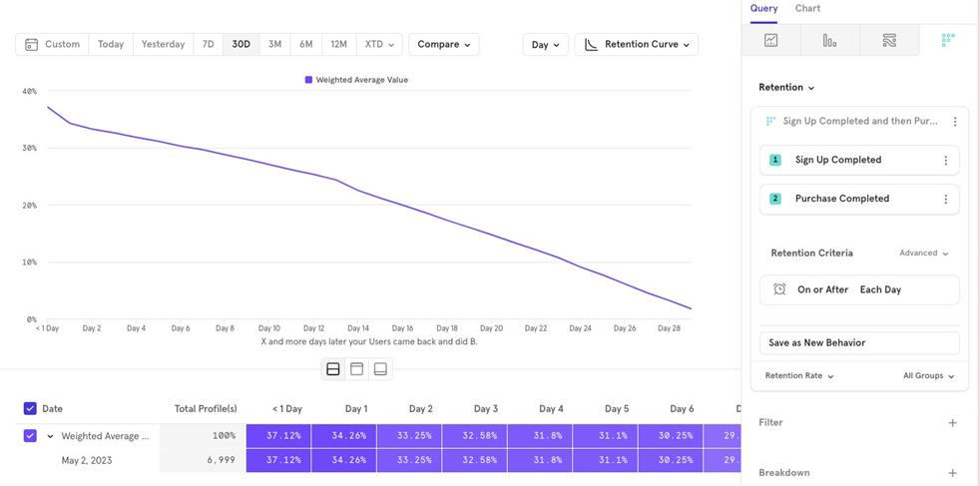Add a breakdown with the plus icon
The width and height of the screenshot is (980, 486).
pyautogui.click(x=952, y=473)
